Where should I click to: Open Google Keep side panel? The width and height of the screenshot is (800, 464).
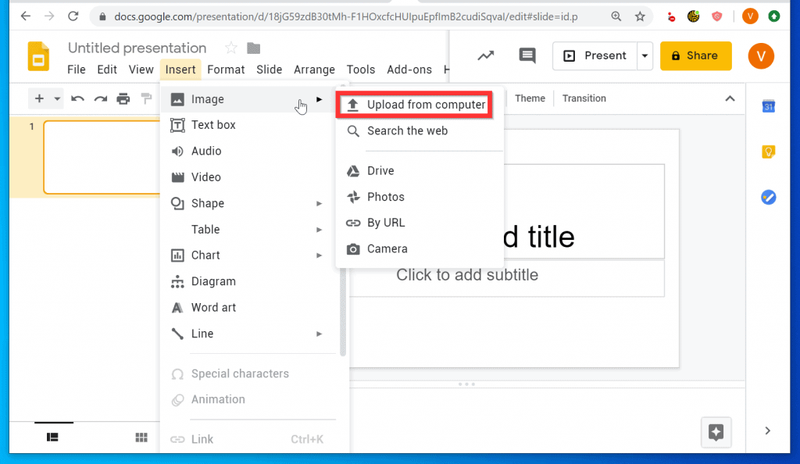[x=768, y=152]
